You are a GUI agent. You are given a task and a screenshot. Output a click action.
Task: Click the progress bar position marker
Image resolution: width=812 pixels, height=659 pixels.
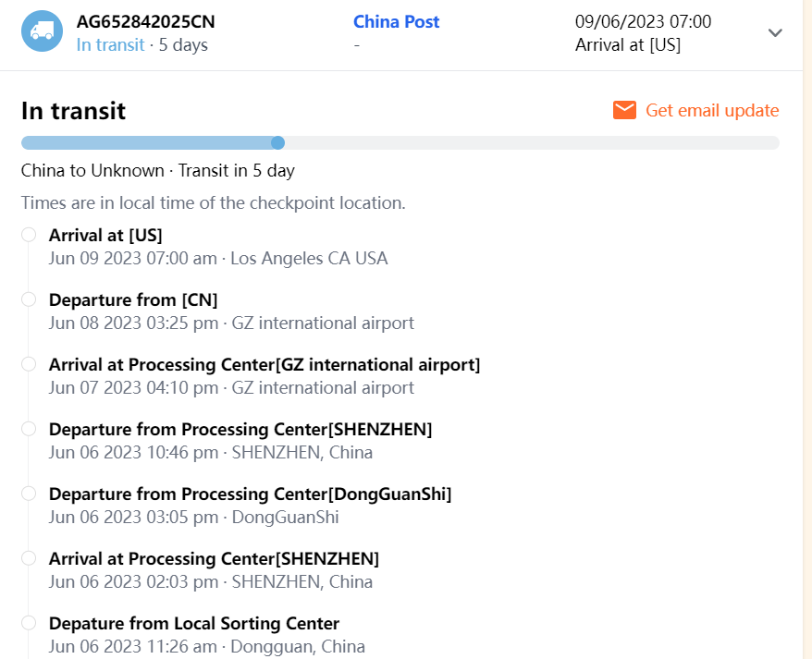coord(277,142)
